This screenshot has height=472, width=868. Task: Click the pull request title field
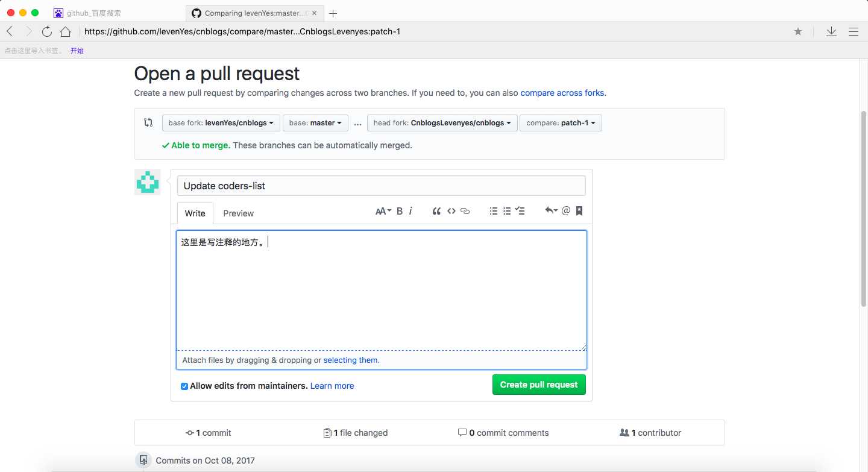[x=381, y=186]
